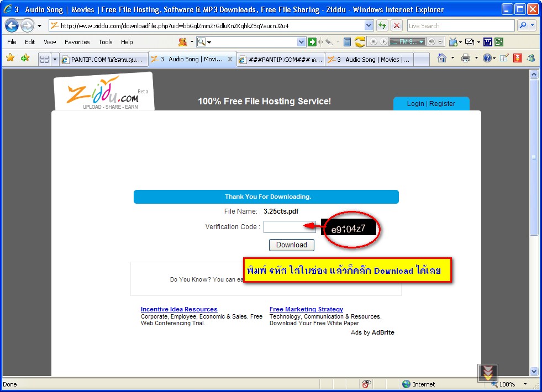The width and height of the screenshot is (542, 392).
Task: Click the notepad edit icon in command bar
Action: (x=504, y=58)
